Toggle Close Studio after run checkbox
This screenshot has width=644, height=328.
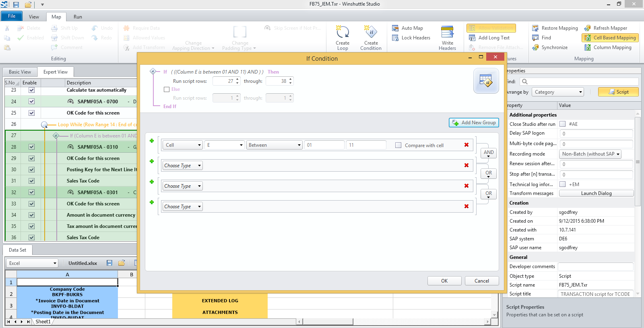coord(563,124)
